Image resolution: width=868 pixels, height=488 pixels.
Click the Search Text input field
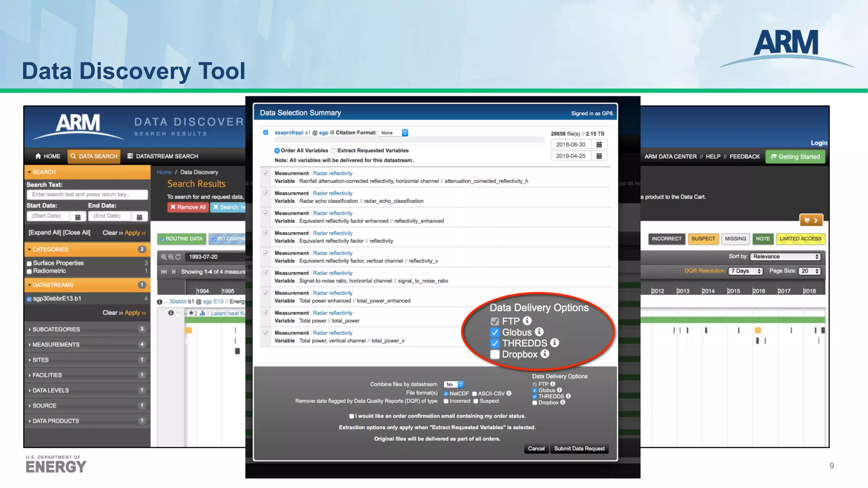[x=87, y=194]
